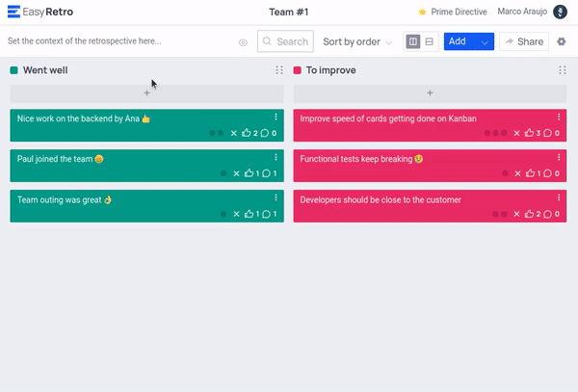Like the Improve speed Kanban card

tap(529, 133)
